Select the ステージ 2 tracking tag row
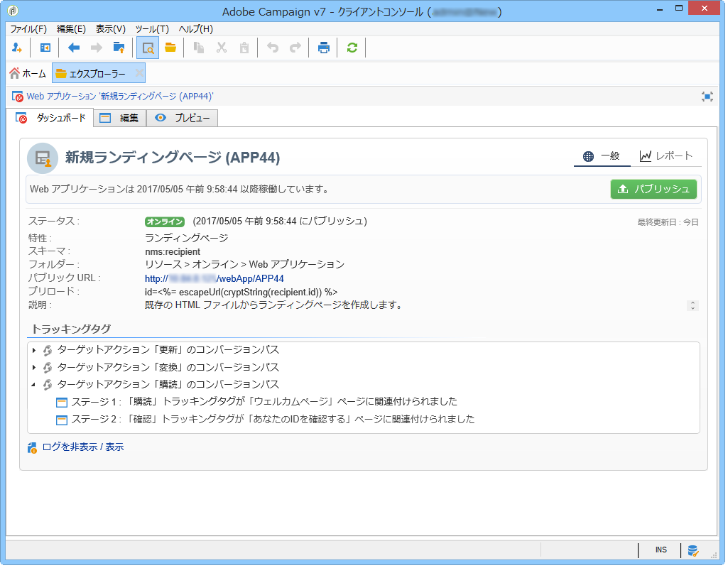The image size is (728, 568). coord(273,420)
